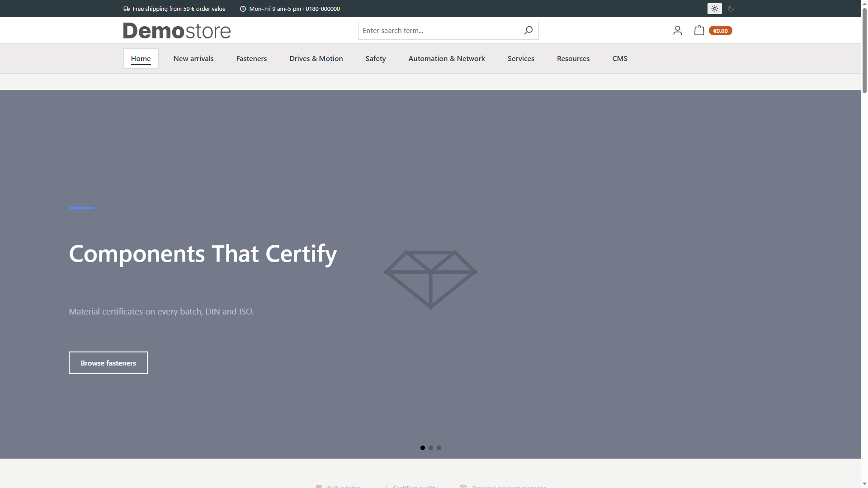Viewport: 868px width, 488px height.
Task: Go to the Safety category
Action: (x=376, y=58)
